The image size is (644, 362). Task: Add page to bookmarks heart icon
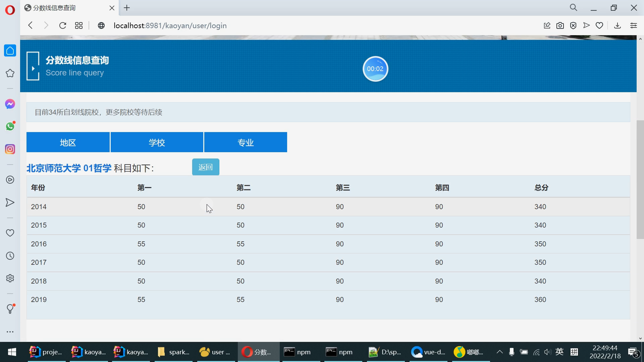(599, 25)
